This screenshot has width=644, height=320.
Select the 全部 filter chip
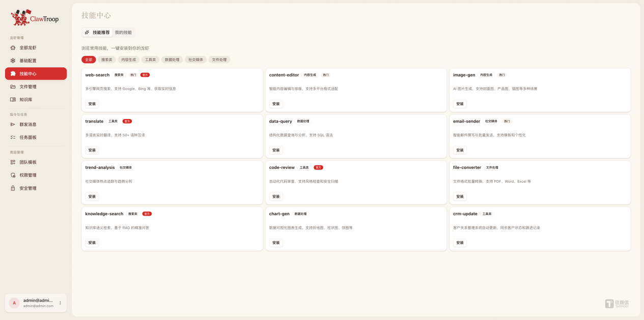(89, 60)
